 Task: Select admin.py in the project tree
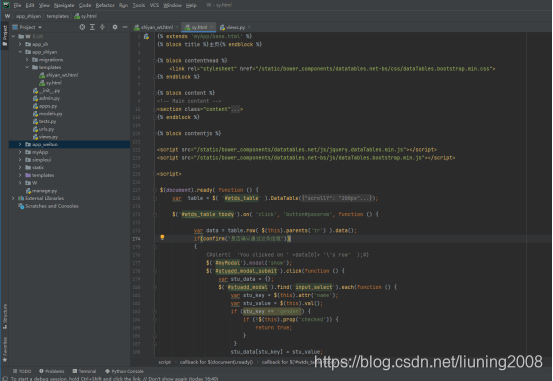pyautogui.click(x=46, y=98)
